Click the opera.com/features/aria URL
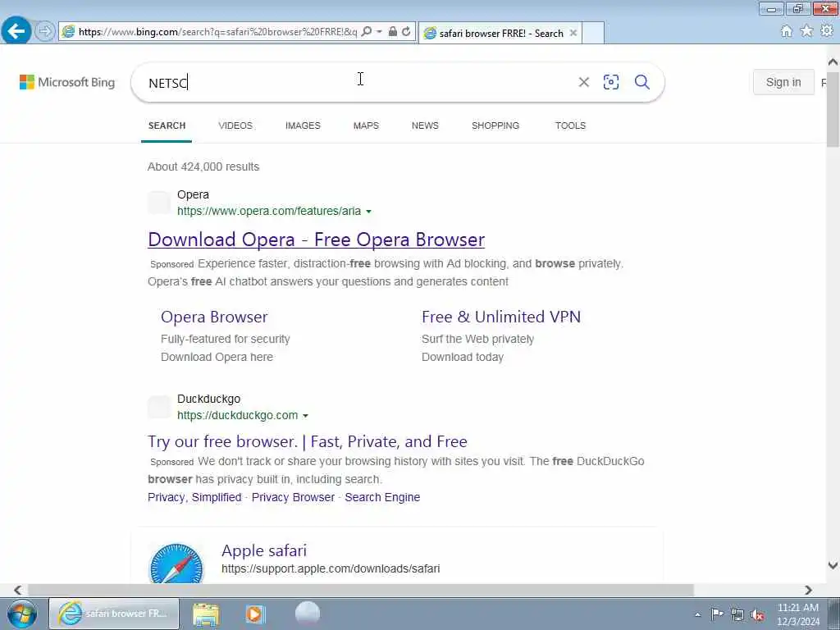This screenshot has width=840, height=630. (269, 211)
